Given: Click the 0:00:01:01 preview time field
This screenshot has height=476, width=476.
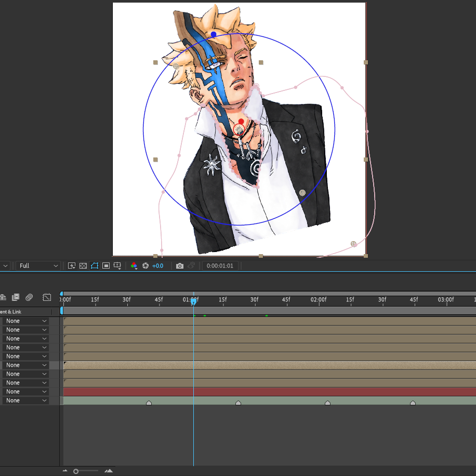Looking at the screenshot, I should click(220, 266).
